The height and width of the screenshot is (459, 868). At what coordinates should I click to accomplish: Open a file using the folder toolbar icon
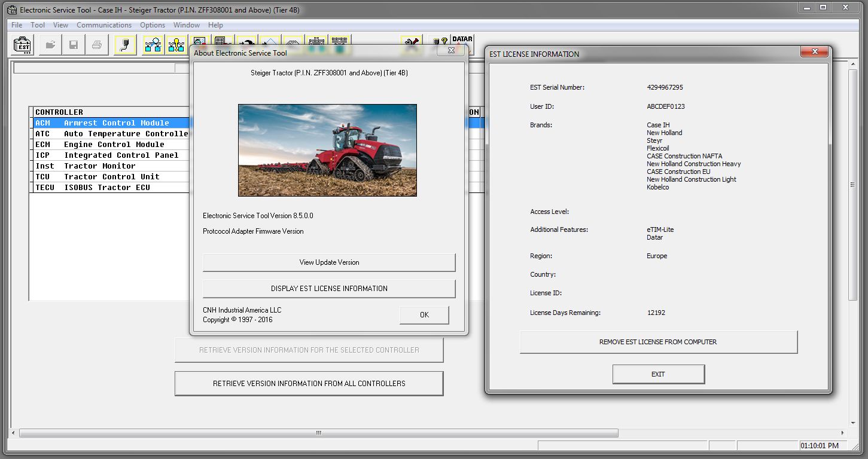[50, 45]
